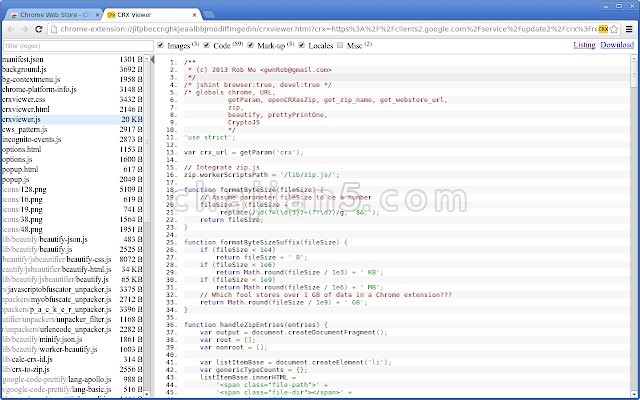Reload the page with refresh icon
Viewport: 640px width, 400px height.
39,29
